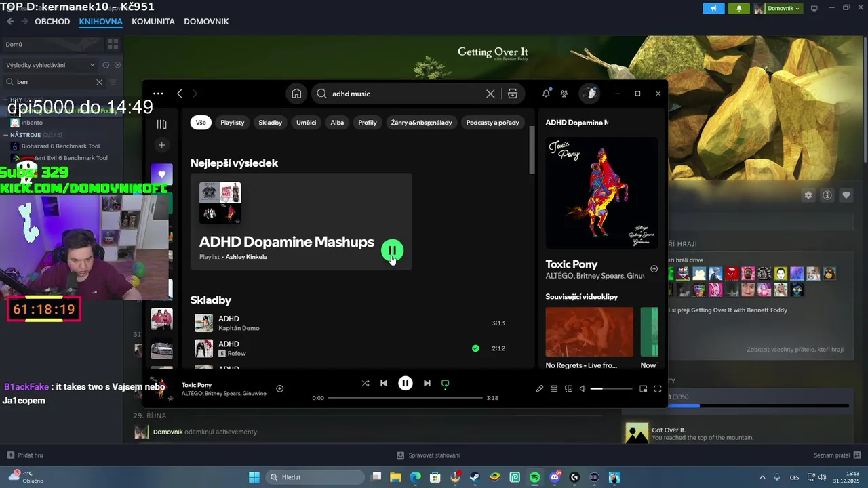868x488 pixels.
Task: Open the KOMUNITA tab in Steam
Action: pos(153,22)
